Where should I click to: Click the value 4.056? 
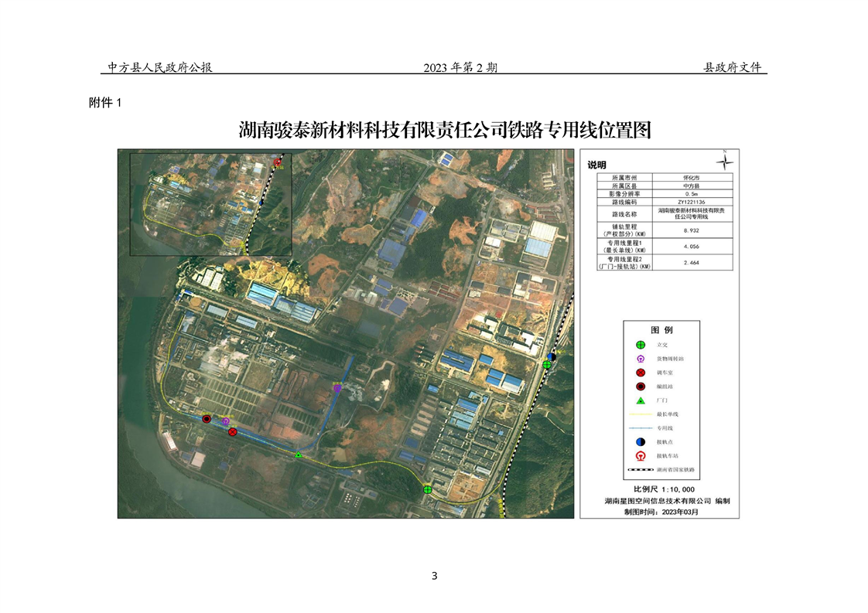tap(692, 246)
